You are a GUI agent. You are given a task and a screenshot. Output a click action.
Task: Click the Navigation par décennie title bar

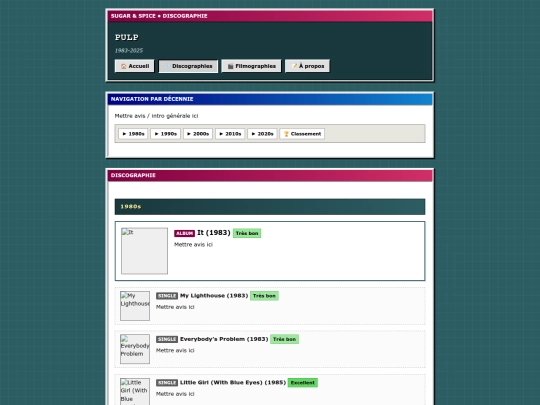pos(270,99)
